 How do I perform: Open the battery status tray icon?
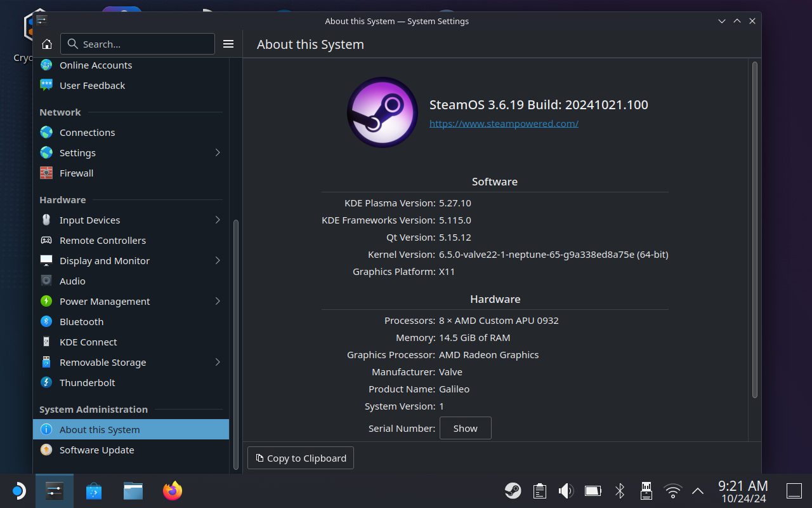[593, 491]
